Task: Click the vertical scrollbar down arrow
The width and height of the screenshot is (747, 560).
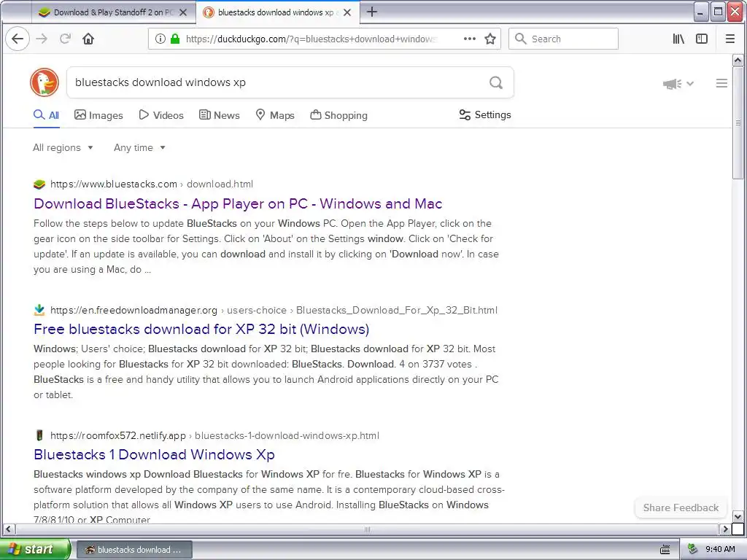Action: click(738, 517)
